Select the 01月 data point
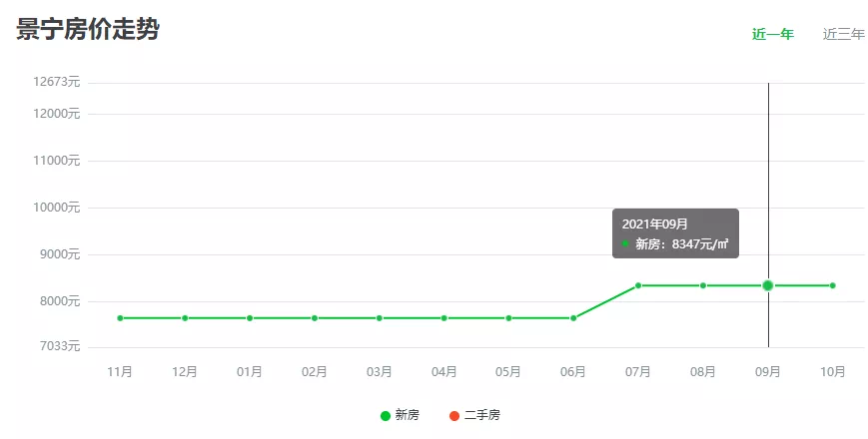This screenshot has height=439, width=868. click(250, 318)
